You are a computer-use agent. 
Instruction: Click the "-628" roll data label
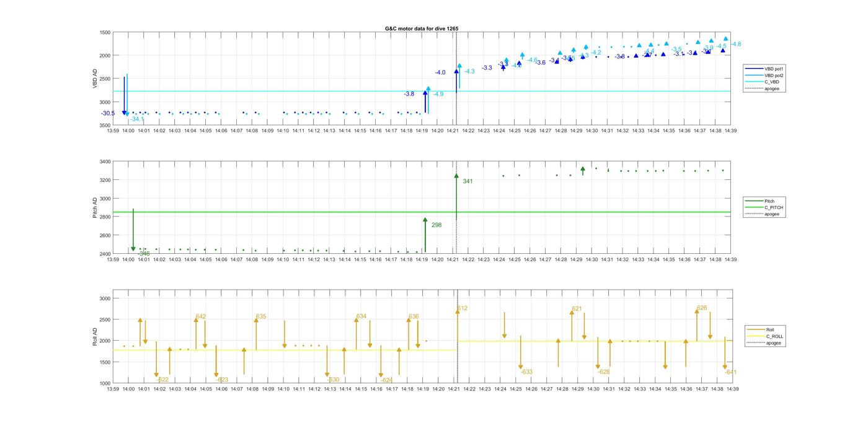click(x=604, y=372)
